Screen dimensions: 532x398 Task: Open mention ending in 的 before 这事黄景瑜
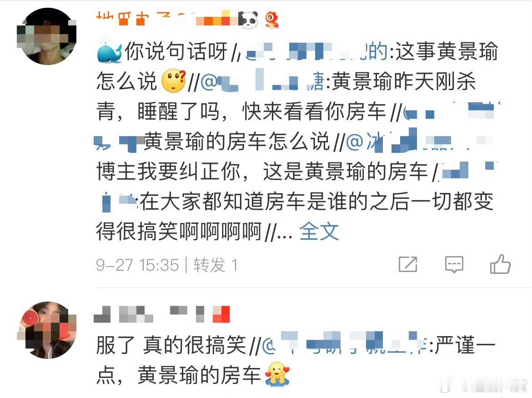click(316, 51)
